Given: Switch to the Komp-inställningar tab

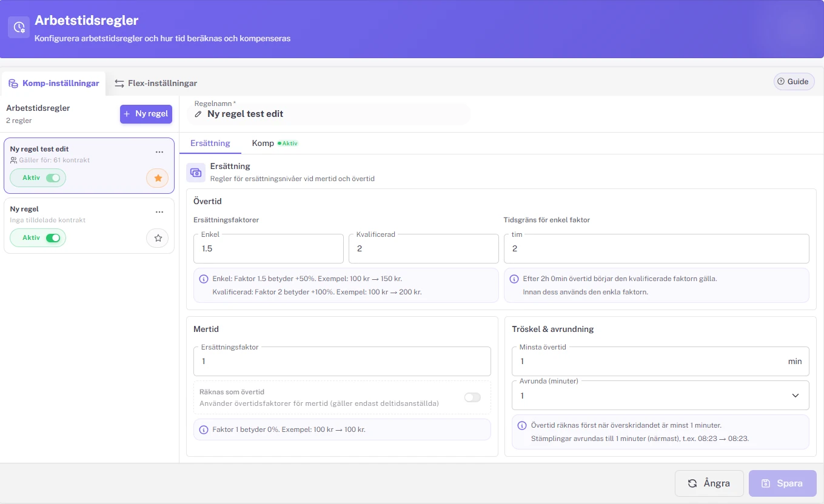Looking at the screenshot, I should pyautogui.click(x=55, y=83).
